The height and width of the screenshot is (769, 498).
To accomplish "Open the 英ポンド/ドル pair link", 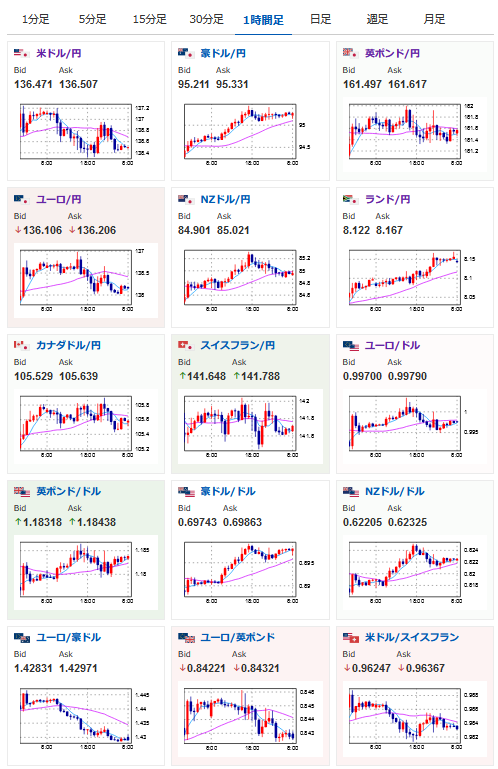I will [x=69, y=491].
